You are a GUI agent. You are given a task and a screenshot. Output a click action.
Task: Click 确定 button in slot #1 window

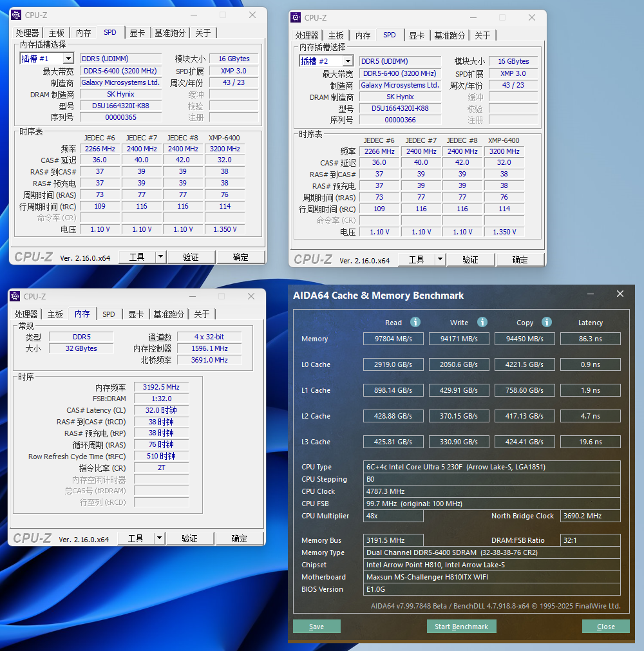pyautogui.click(x=241, y=257)
